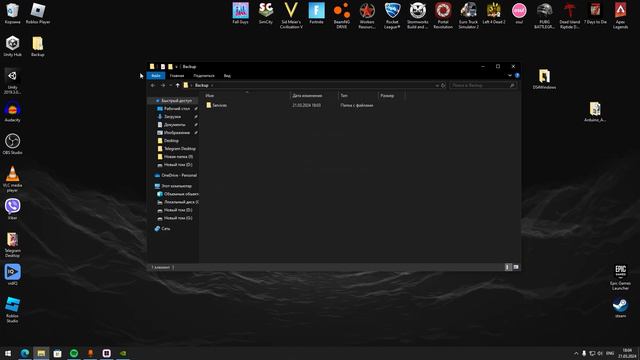This screenshot has height=360, width=640.
Task: Open the taskbar clock and date
Action: tap(628, 353)
